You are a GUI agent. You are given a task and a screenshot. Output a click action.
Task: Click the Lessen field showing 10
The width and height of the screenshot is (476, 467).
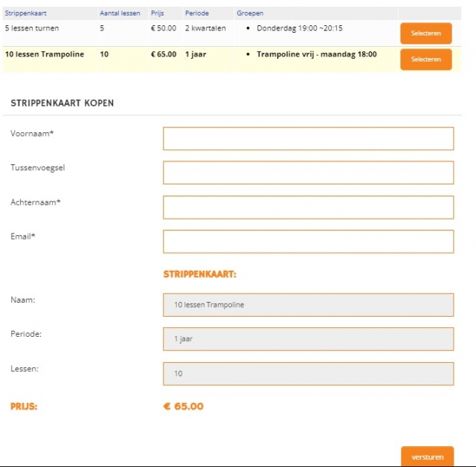(308, 374)
